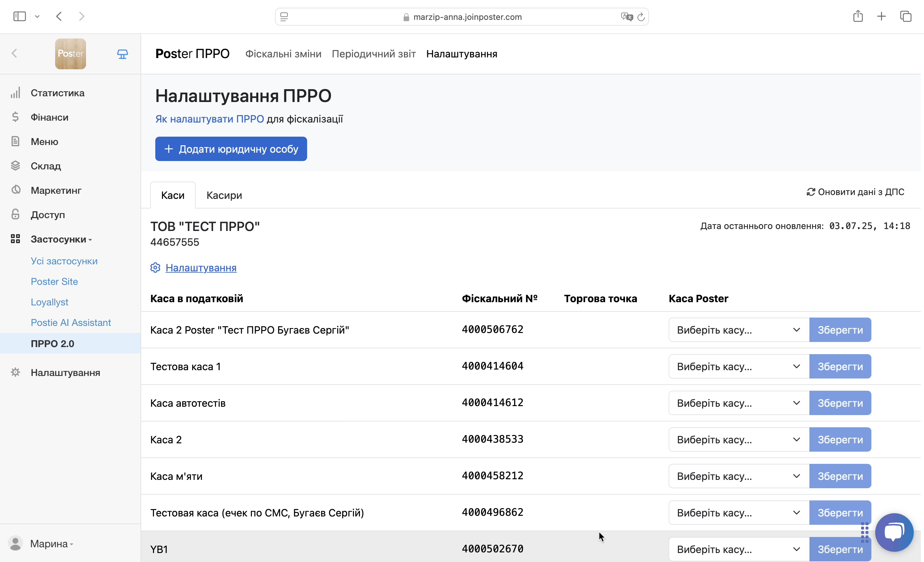Screen dimensions: 924x562
Task: Save mapping for Каса автотестів
Action: [x=840, y=403]
